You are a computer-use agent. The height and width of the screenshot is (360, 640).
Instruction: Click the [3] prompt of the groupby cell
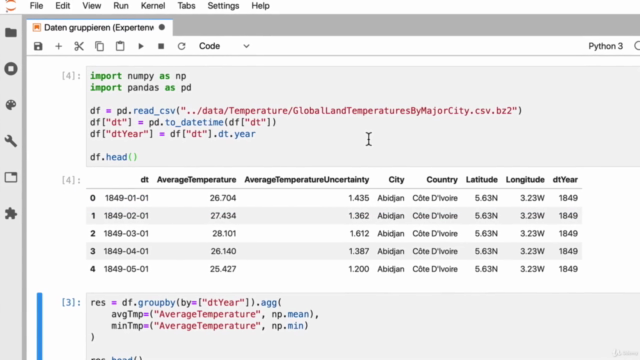(71, 302)
